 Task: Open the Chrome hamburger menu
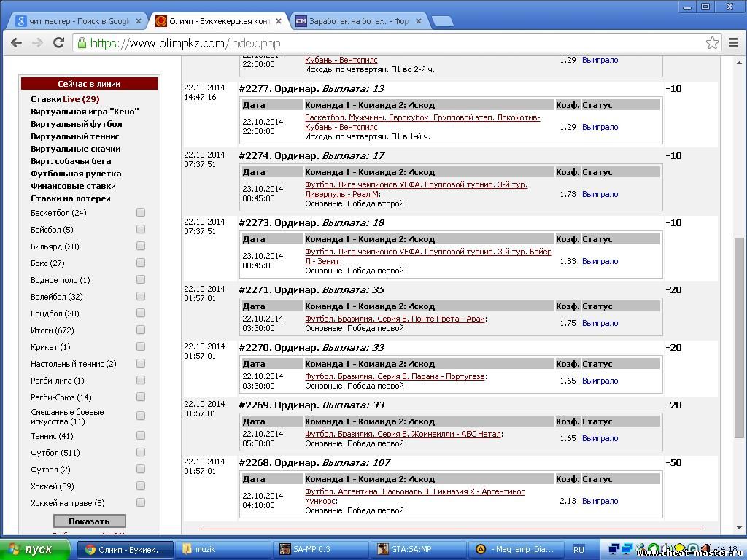click(x=733, y=43)
